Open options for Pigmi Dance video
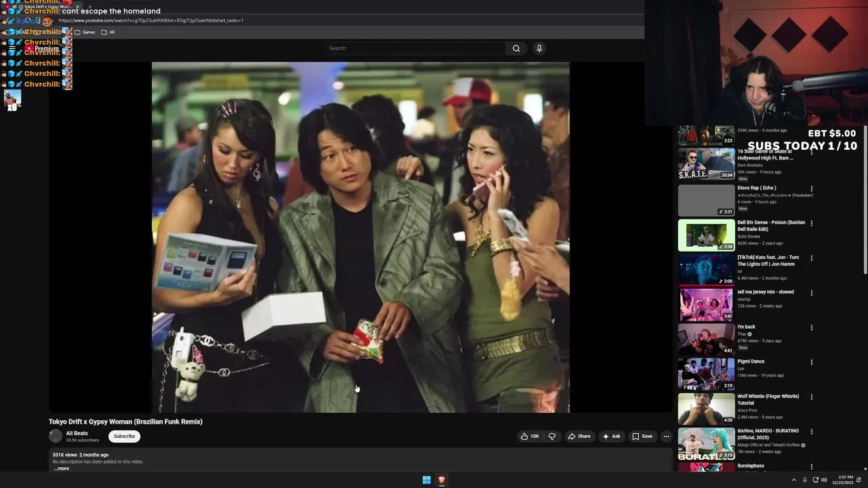 (812, 362)
